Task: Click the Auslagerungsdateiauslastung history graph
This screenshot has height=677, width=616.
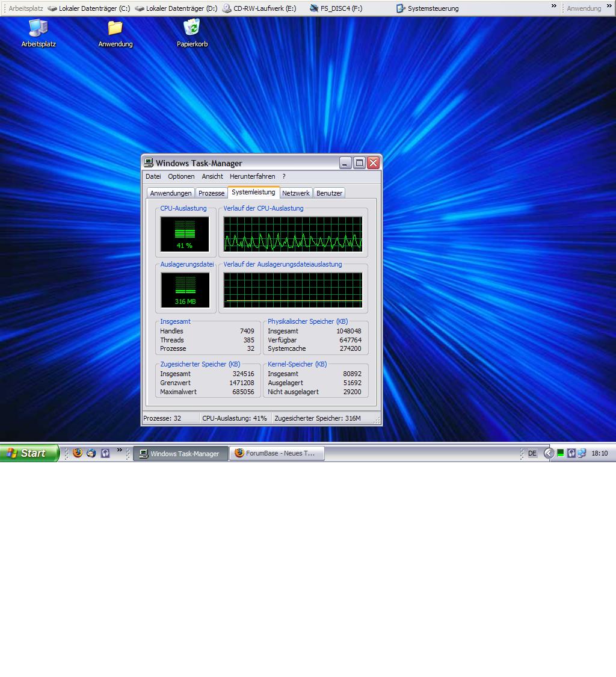Action: [x=293, y=289]
